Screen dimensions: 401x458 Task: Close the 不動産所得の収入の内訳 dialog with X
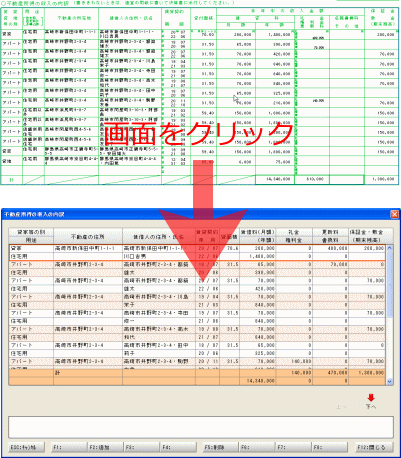394,214
